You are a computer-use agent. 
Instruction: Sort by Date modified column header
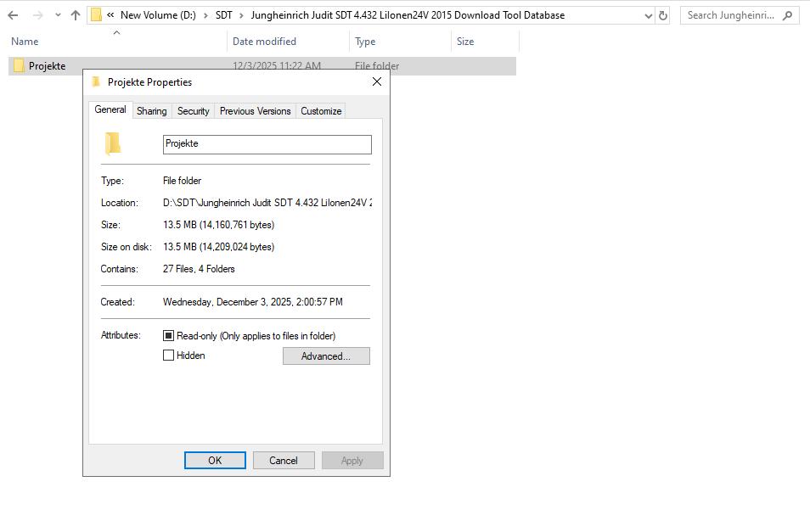click(x=264, y=42)
